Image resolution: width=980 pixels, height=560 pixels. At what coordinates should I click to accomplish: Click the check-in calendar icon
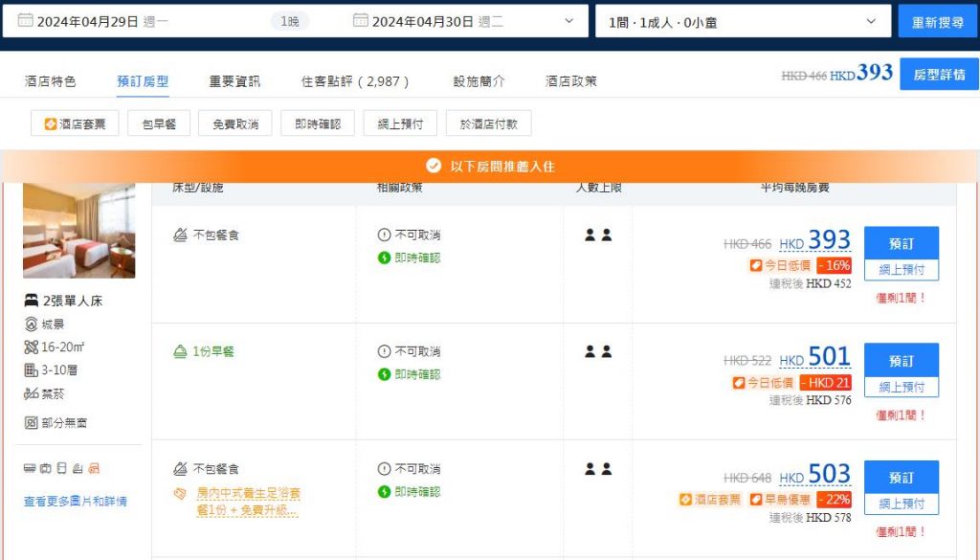tap(26, 21)
